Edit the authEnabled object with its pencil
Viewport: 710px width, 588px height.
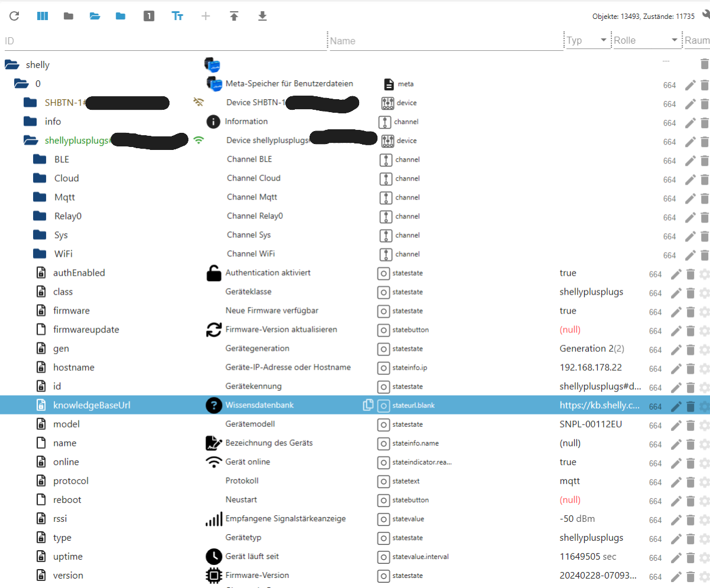click(676, 274)
